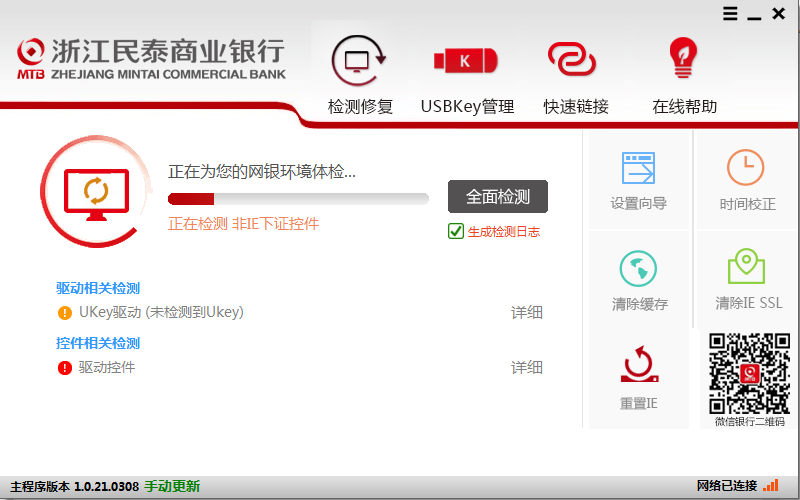
Task: Click the Zhejiang Mintai Commercial Bank logo
Action: pyautogui.click(x=151, y=59)
